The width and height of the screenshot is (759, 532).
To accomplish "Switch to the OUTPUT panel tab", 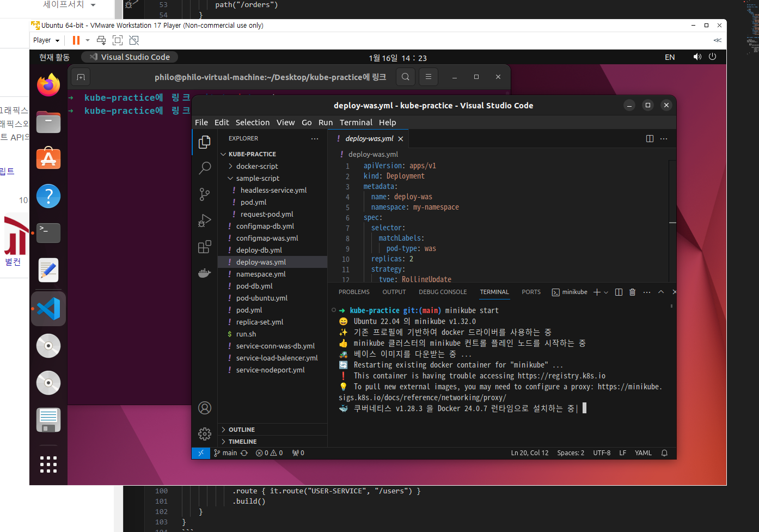I will (394, 292).
